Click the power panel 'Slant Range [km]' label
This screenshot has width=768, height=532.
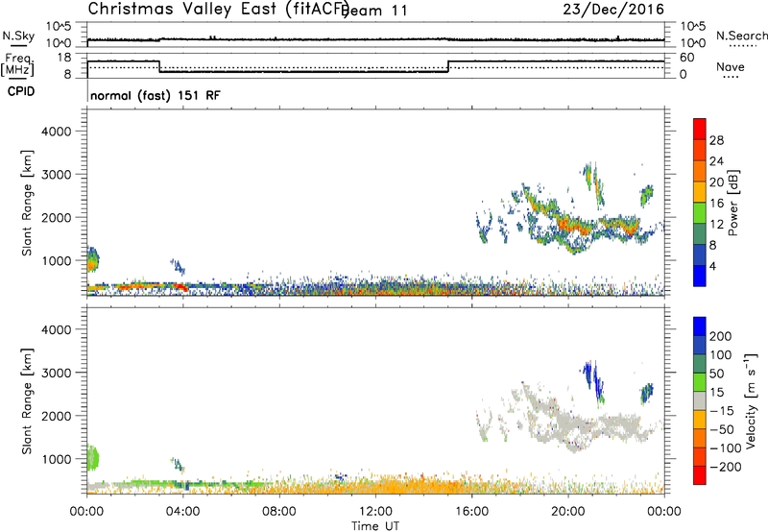pos(27,203)
